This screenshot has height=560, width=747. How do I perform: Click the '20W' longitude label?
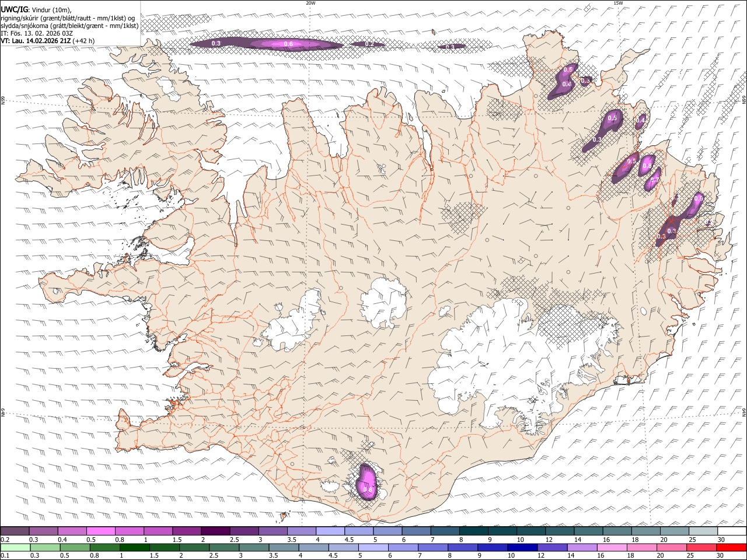pyautogui.click(x=310, y=2)
